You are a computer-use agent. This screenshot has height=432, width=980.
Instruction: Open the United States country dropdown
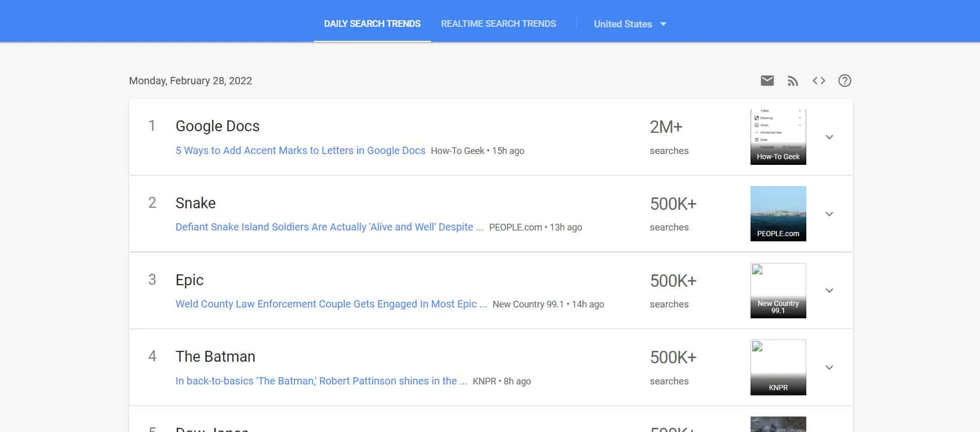point(630,24)
